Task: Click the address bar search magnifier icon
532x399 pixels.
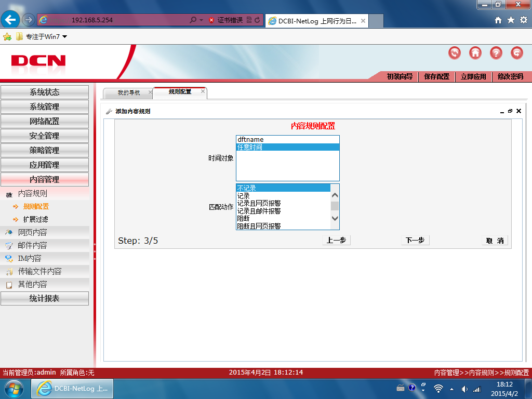Action: 193,20
